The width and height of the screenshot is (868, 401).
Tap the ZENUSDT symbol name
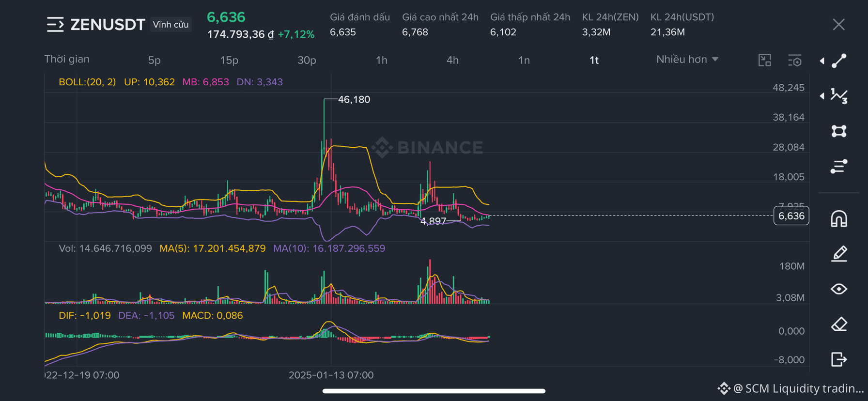click(108, 25)
